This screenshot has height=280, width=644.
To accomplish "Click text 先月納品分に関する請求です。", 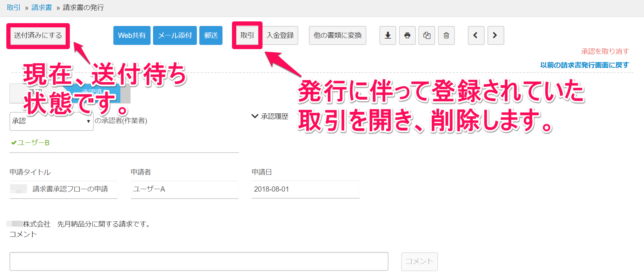I will (x=105, y=224).
